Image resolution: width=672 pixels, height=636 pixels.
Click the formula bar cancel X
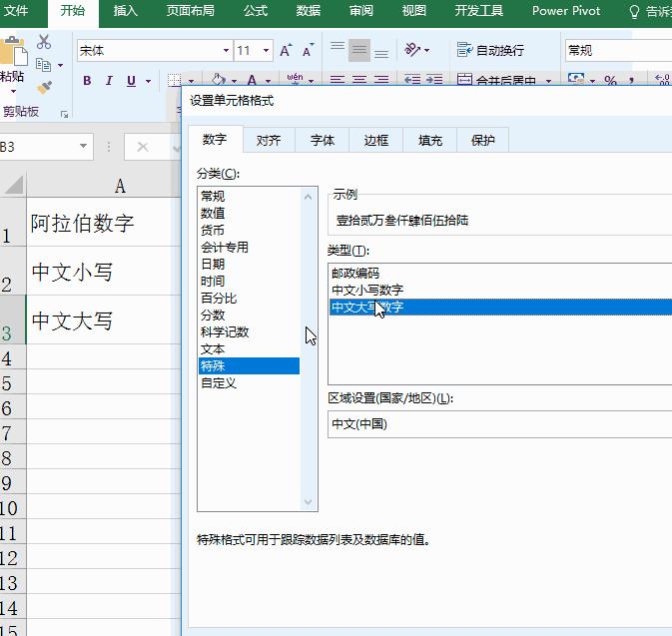coord(142,147)
